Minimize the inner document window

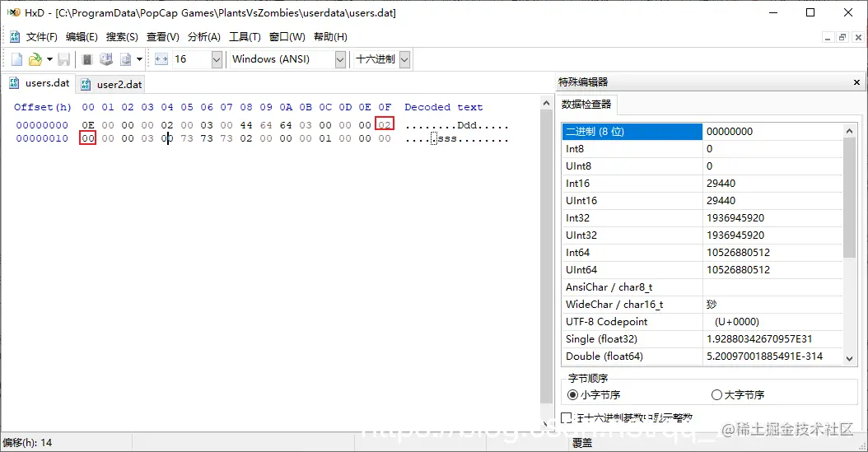(x=828, y=38)
